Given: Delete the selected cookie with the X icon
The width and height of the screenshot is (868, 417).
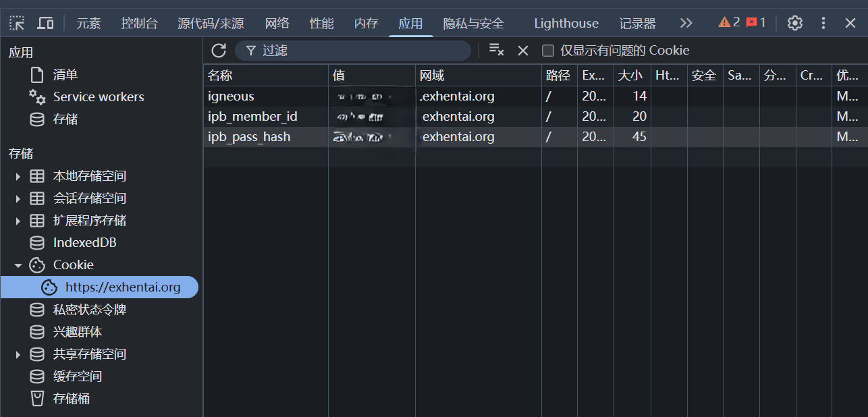Looking at the screenshot, I should click(522, 51).
